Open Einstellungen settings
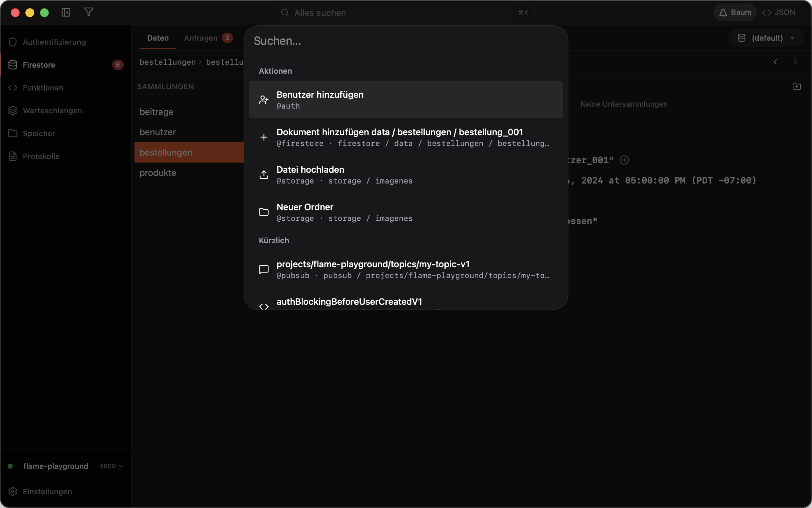 point(66,491)
